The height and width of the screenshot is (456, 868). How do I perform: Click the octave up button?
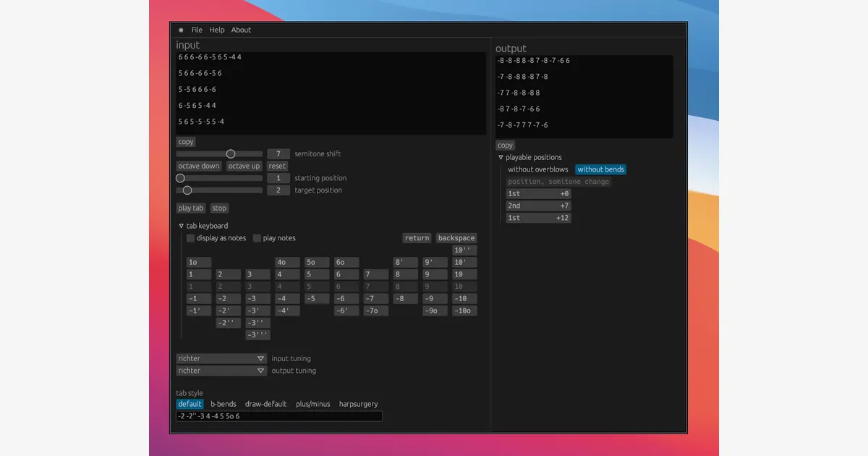pos(244,166)
